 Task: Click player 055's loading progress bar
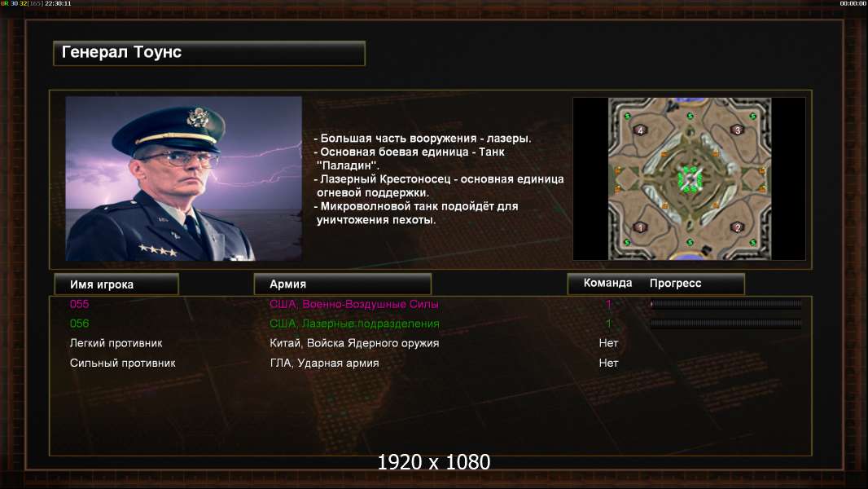[x=726, y=303]
